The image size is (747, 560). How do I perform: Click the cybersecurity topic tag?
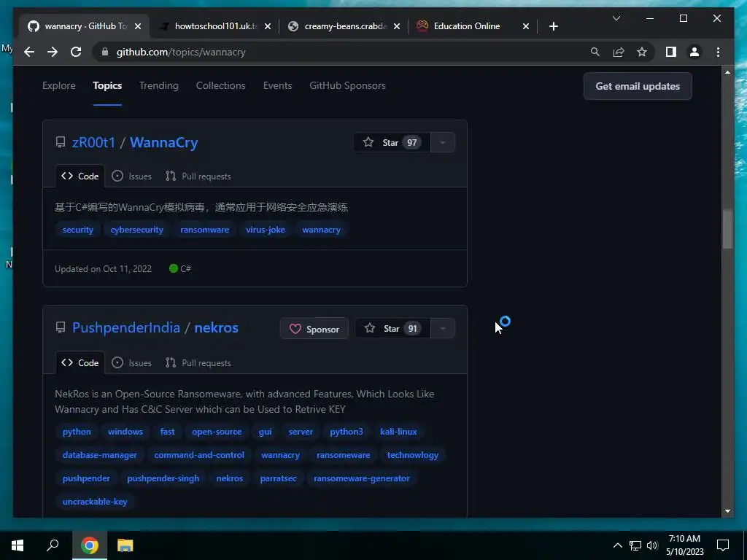coord(136,230)
